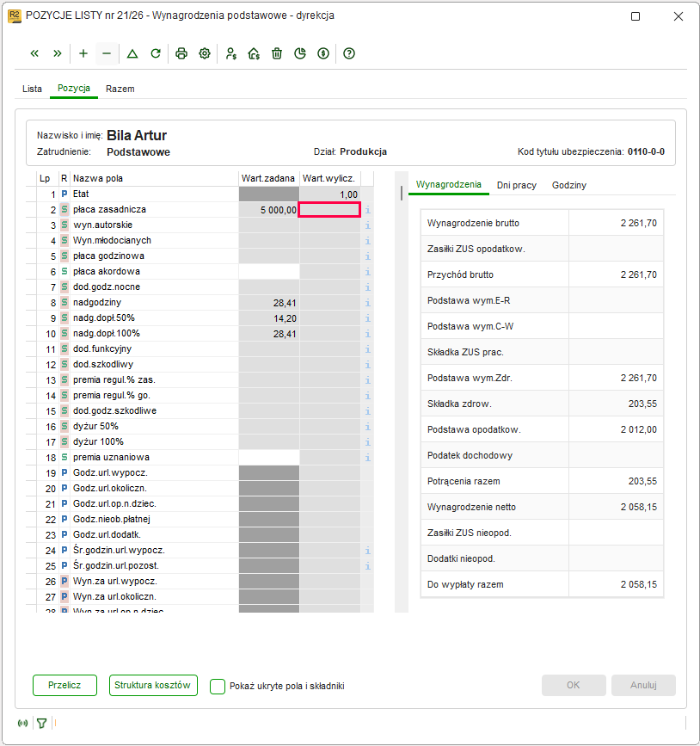
Task: Enable the 'Pokaż ukryte pola i składniki' checkbox
Action: (x=218, y=686)
